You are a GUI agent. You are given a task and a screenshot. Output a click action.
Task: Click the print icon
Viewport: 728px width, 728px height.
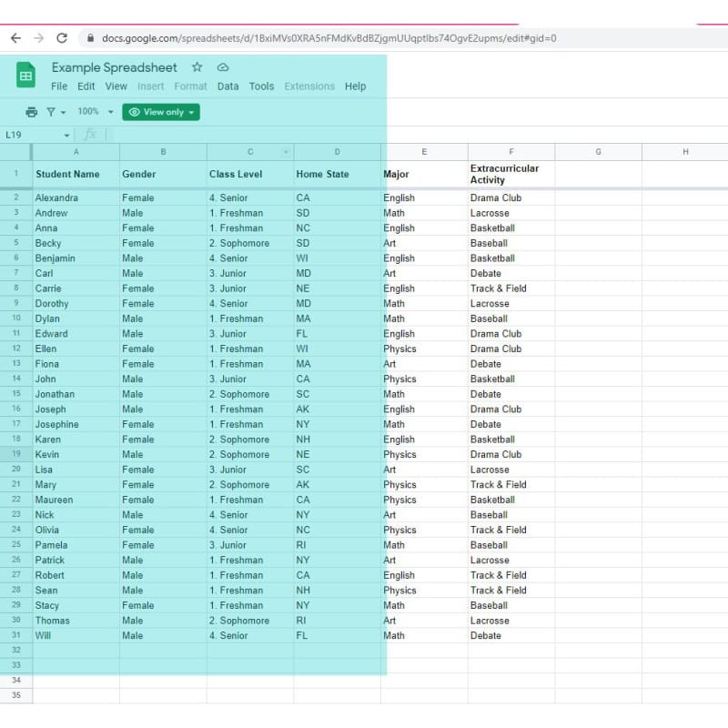32,112
